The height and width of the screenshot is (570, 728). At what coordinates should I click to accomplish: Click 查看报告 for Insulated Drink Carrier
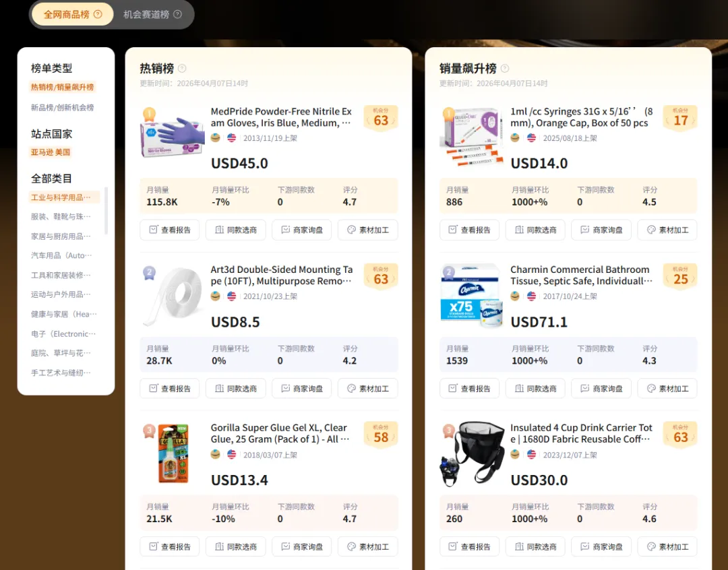tap(469, 547)
